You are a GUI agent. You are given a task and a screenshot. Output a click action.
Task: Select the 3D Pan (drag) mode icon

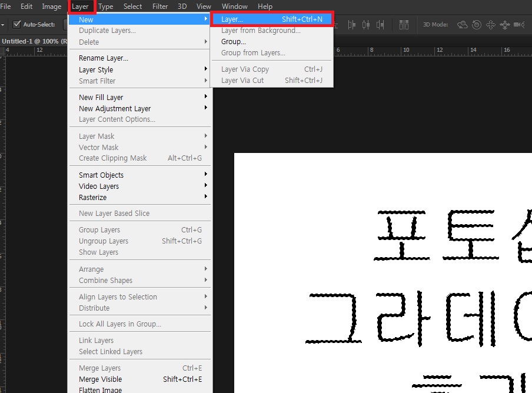point(491,25)
